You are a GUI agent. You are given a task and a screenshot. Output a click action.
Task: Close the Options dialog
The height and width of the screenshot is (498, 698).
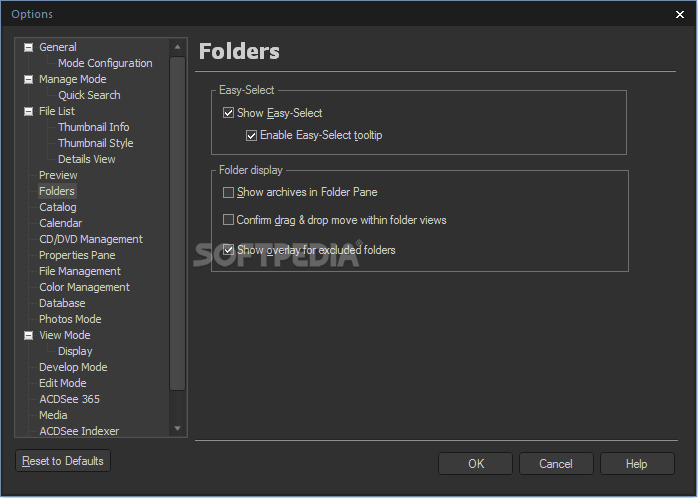pyautogui.click(x=680, y=15)
